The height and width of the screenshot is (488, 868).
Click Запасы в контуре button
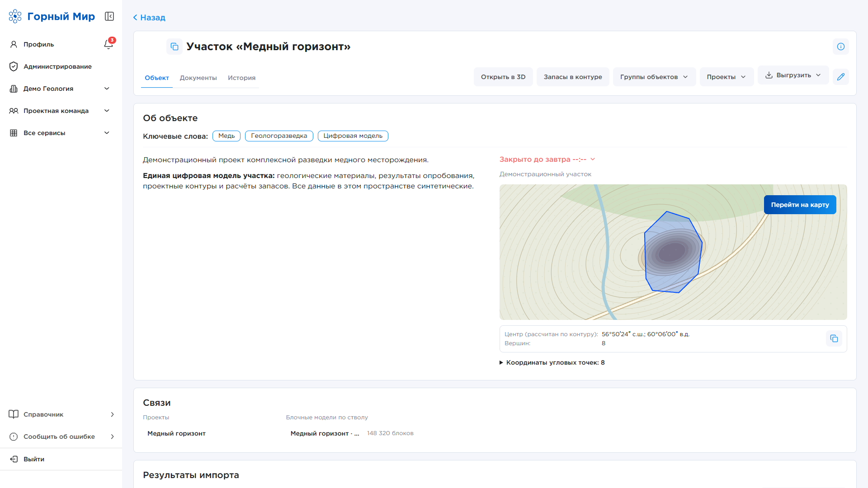tap(573, 77)
